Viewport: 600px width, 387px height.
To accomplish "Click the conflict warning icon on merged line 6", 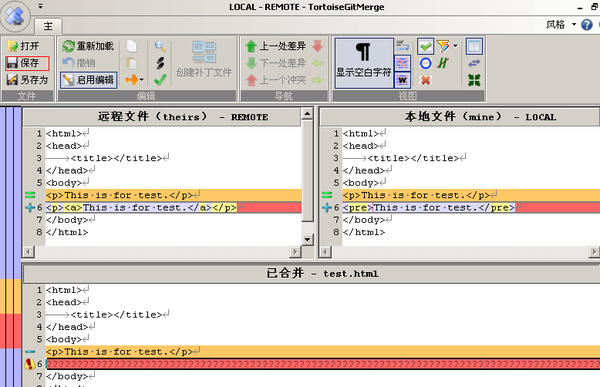I will [x=29, y=364].
